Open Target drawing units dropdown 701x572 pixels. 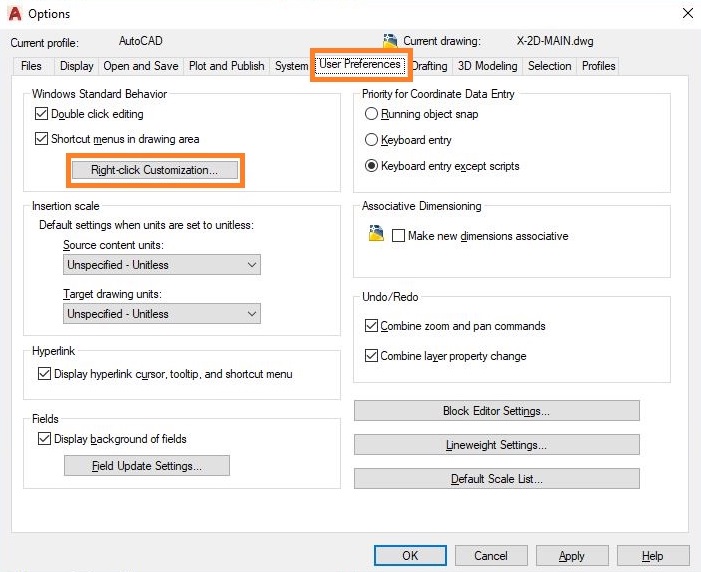click(x=162, y=314)
